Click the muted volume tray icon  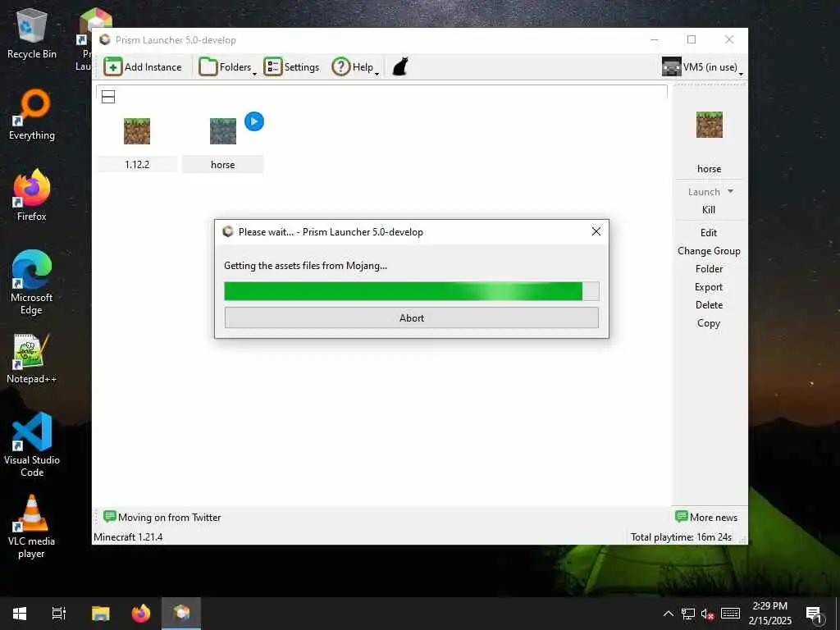click(x=708, y=614)
